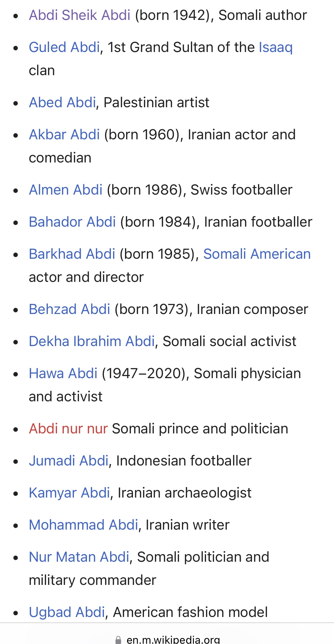This screenshot has width=334, height=644.
Task: Open the Almen Abdi footballer link
Action: pyautogui.click(x=66, y=190)
